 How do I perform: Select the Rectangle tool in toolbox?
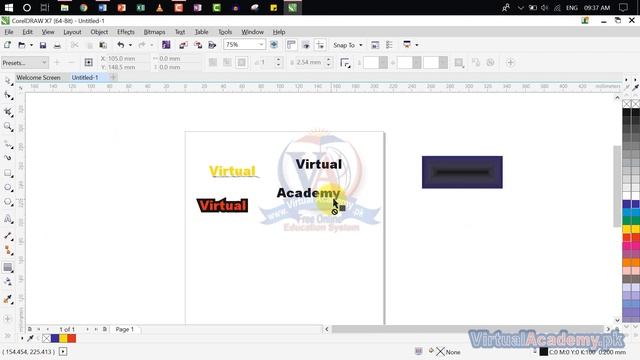pos(8,173)
